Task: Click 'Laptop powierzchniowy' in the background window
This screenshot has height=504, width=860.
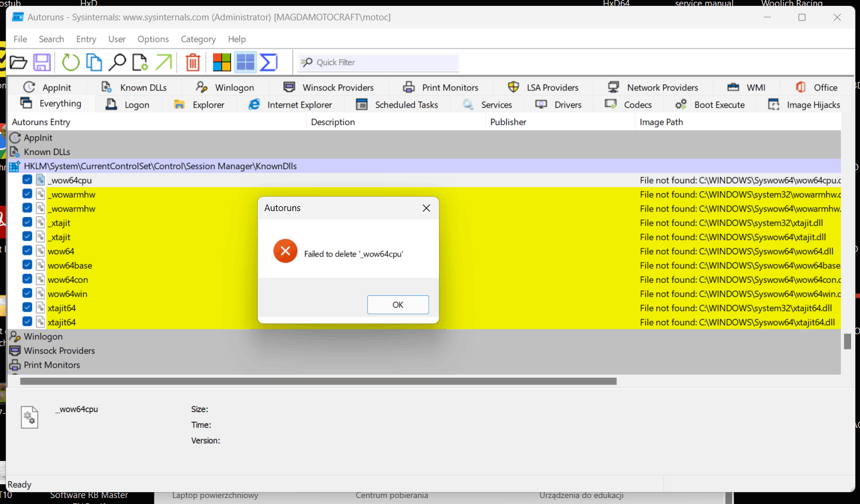Action: point(215,496)
